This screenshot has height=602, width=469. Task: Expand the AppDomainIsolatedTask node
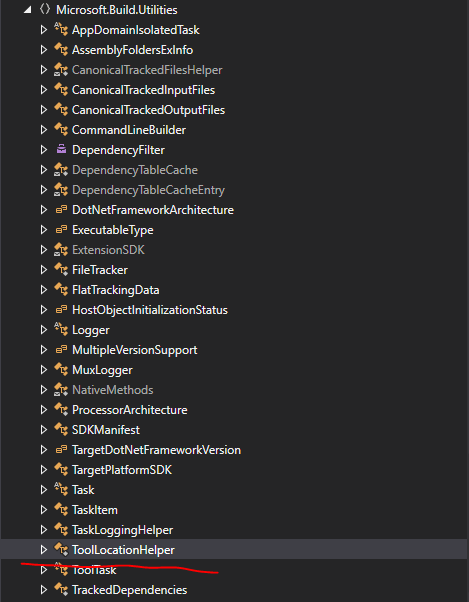point(44,30)
